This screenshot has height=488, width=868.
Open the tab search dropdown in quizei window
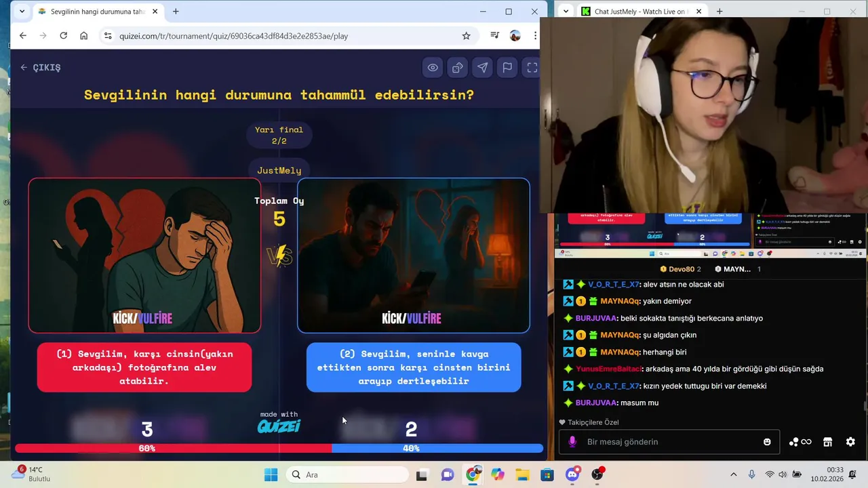coord(22,12)
